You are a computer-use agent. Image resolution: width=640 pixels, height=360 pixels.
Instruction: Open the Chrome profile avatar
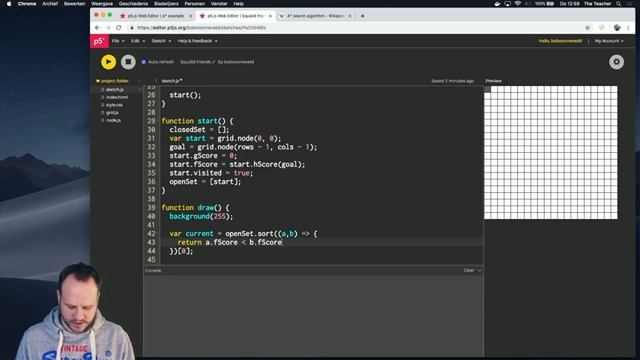tap(617, 28)
